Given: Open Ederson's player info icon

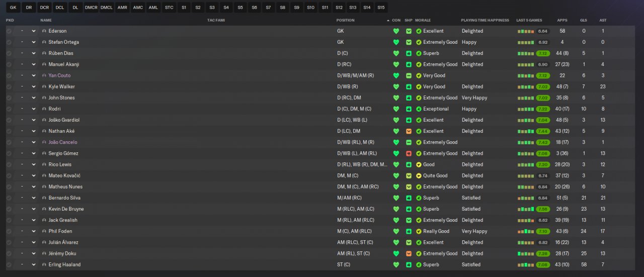Looking at the screenshot, I should [x=44, y=31].
